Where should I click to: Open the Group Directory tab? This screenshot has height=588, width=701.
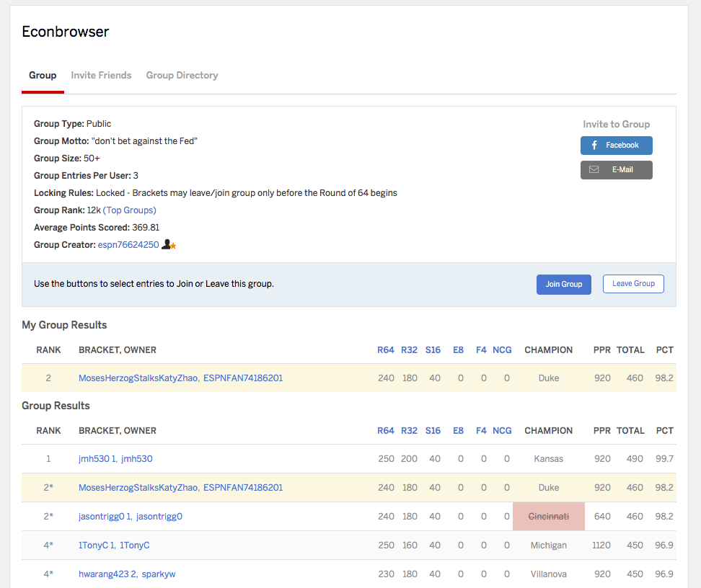182,76
